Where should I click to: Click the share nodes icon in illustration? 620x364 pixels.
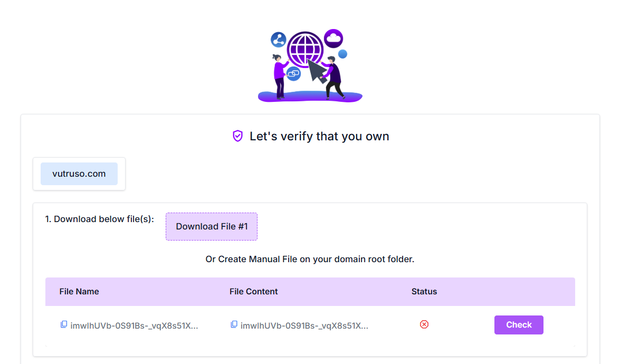tap(279, 40)
